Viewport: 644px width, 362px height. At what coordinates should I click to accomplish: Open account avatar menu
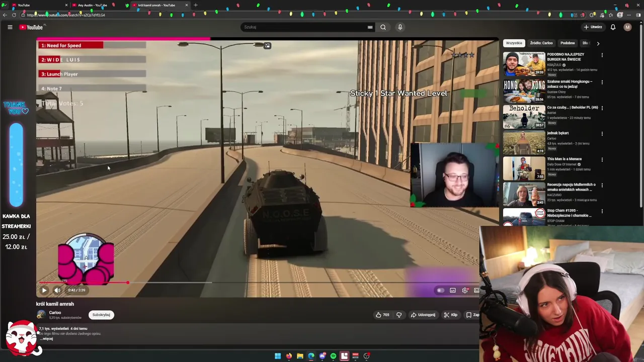tap(627, 27)
